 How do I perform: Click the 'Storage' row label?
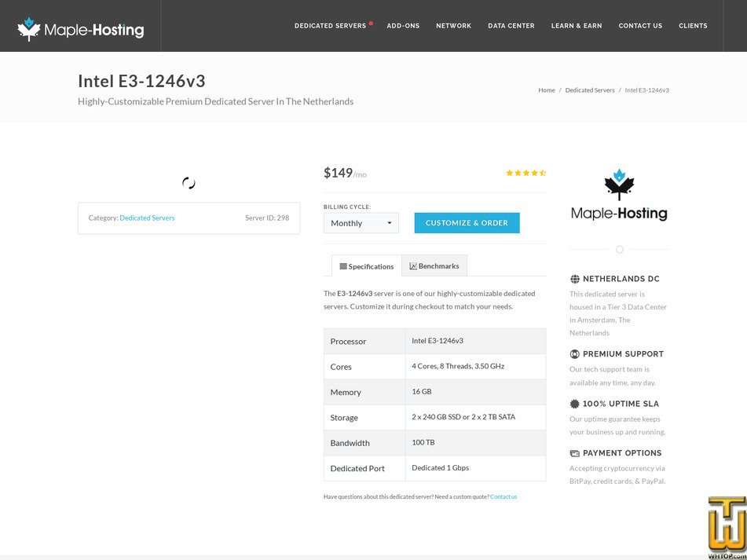point(344,418)
